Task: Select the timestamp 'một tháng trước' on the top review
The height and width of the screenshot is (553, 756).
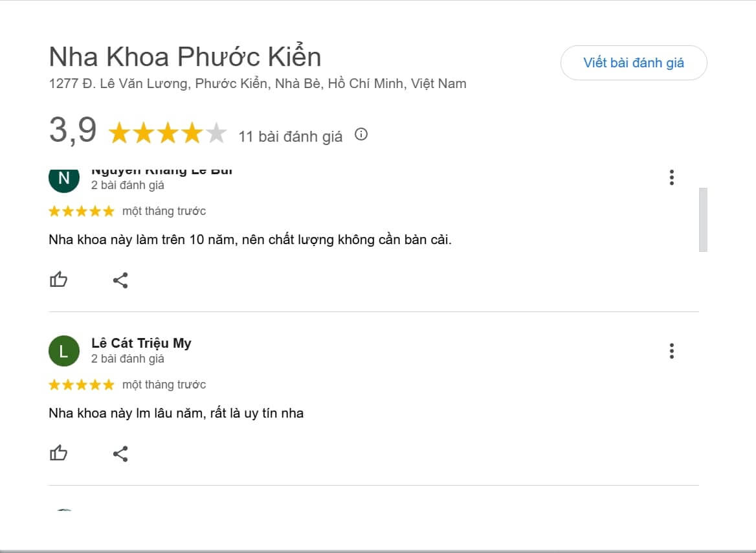Action: tap(164, 210)
